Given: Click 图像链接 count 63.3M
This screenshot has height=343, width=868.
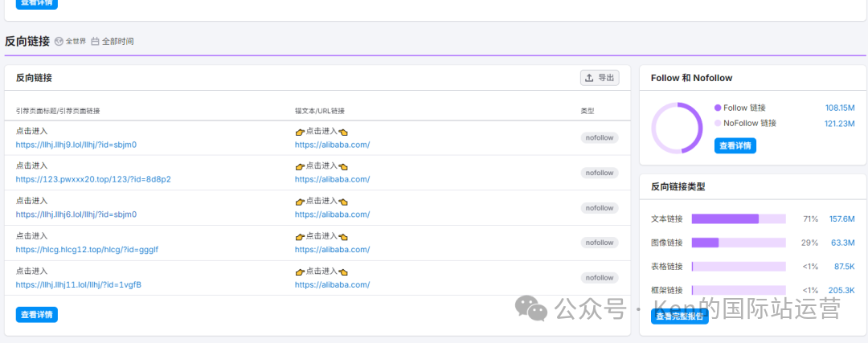Looking at the screenshot, I should click(843, 243).
